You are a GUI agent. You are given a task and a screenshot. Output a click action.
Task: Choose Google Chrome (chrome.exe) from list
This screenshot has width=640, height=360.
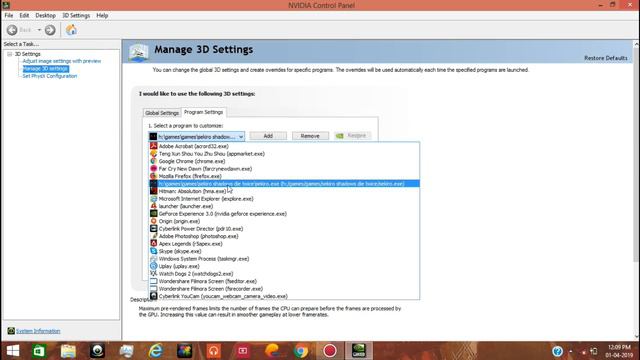(284, 161)
